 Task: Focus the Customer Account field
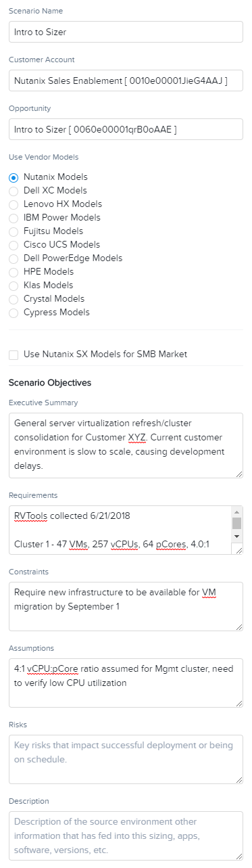(126, 81)
